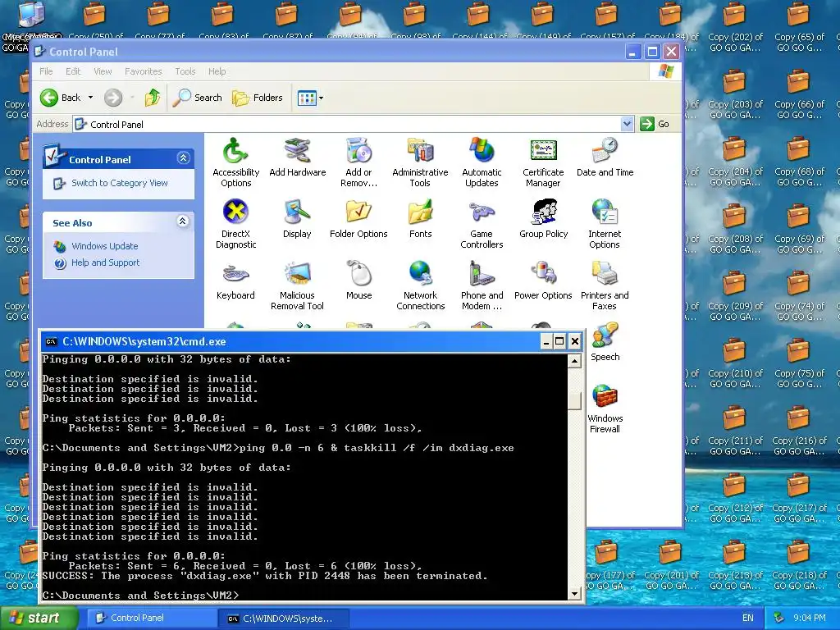Click the cmd.exe scrollbar up arrow
The width and height of the screenshot is (840, 630).
tap(574, 361)
